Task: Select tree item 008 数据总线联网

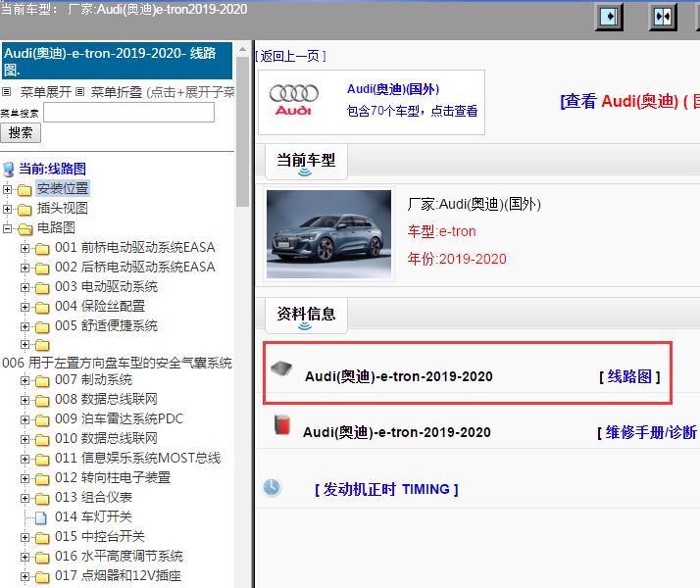Action: click(106, 400)
